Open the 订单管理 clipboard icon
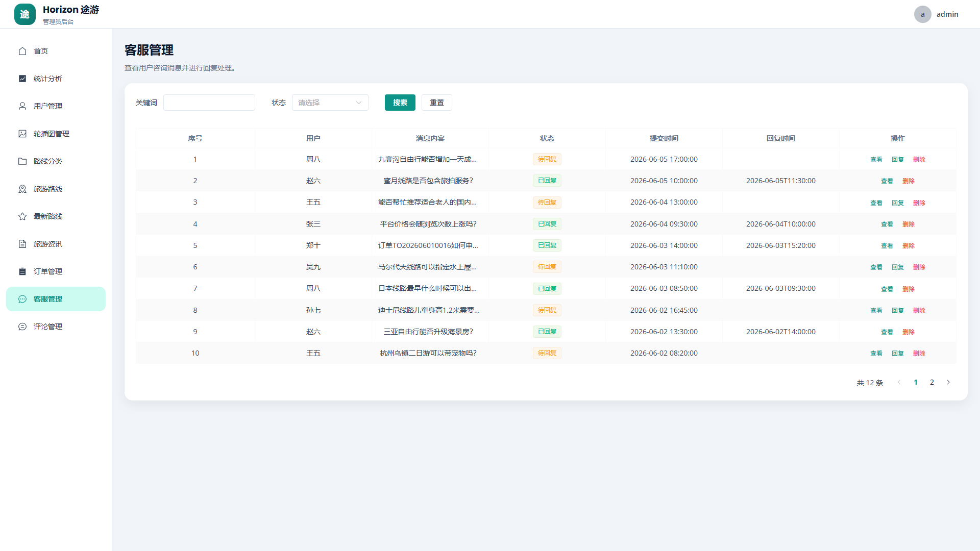The image size is (980, 551). coord(22,271)
